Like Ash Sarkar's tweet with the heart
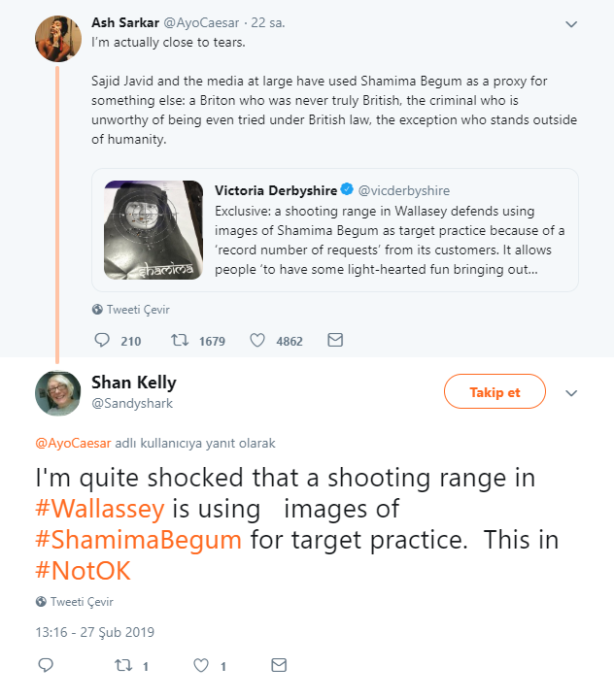The width and height of the screenshot is (614, 700). click(x=257, y=340)
